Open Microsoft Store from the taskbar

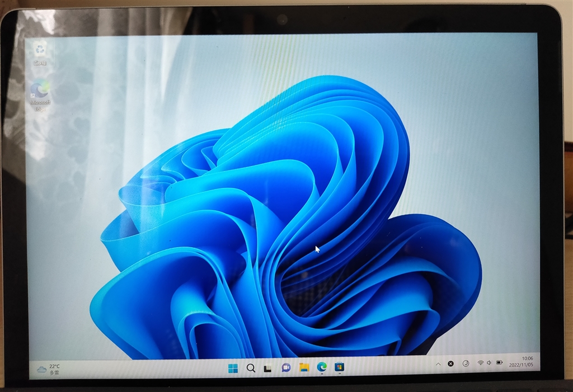coord(340,366)
